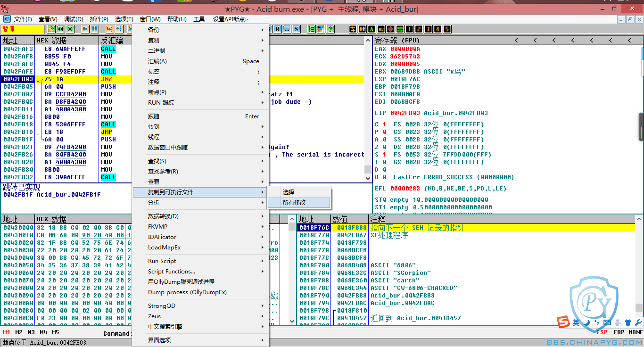
Task: Click the orange left-right arrows toolbar icon
Action: click(x=353, y=29)
